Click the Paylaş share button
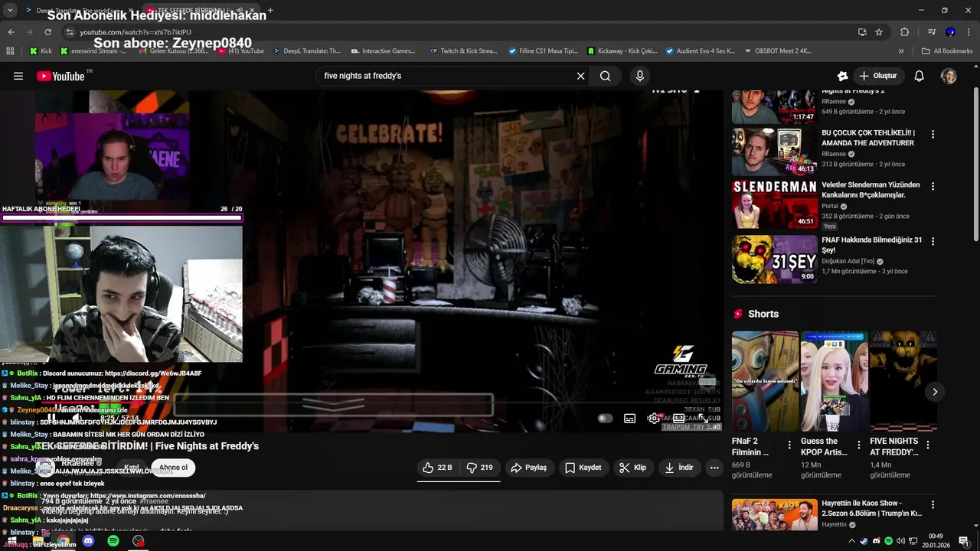Viewport: 980px width, 551px height. (528, 468)
